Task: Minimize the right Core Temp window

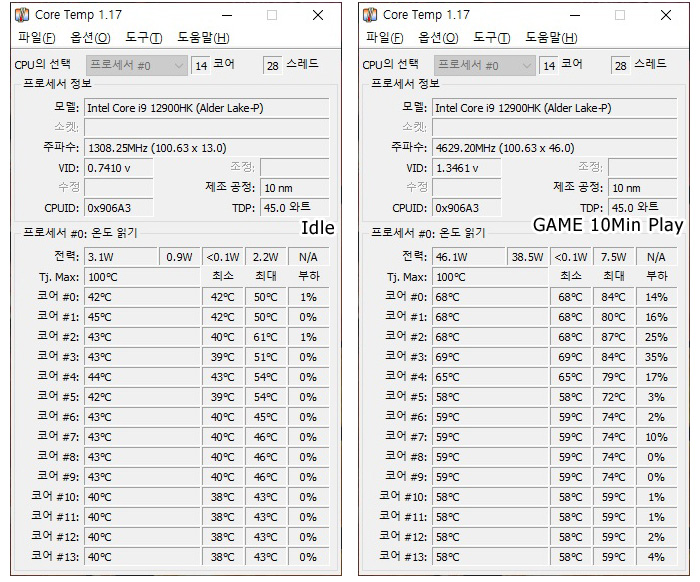Action: [x=575, y=15]
